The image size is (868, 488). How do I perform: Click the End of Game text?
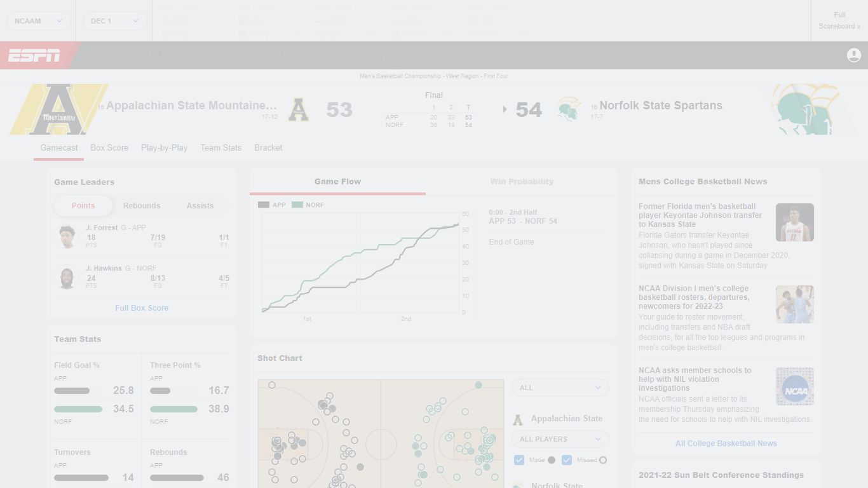(x=512, y=242)
